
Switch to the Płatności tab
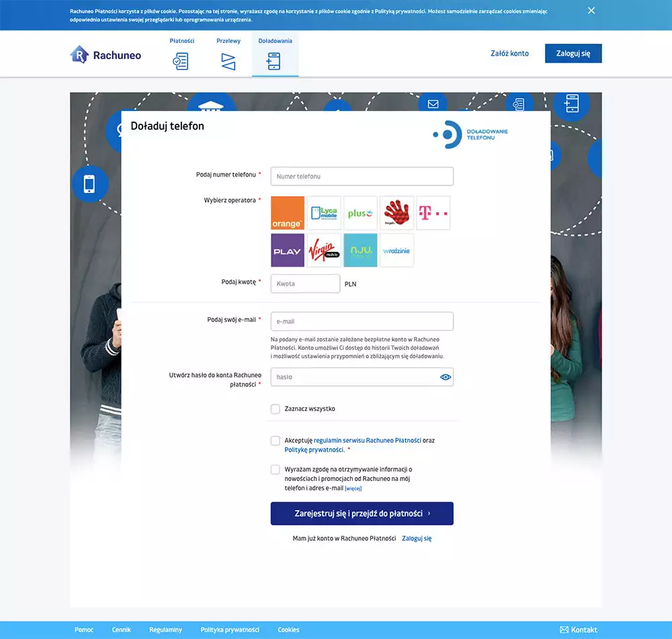pos(180,54)
